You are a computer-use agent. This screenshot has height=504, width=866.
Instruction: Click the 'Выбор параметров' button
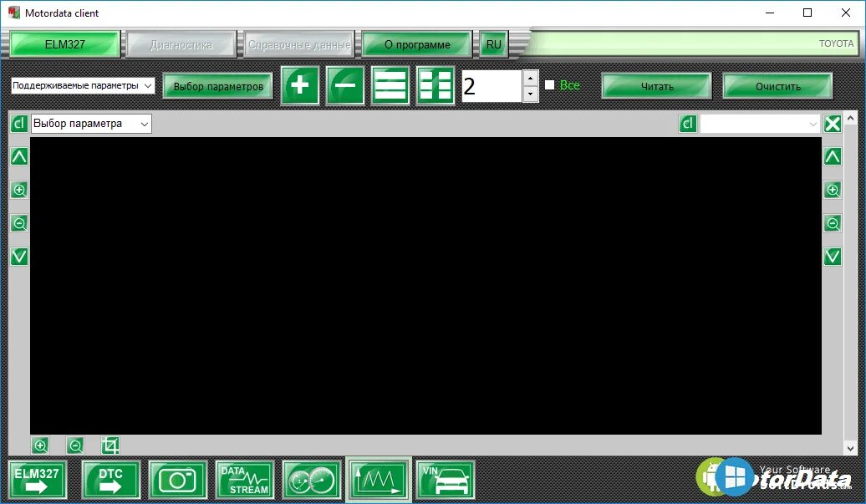click(x=218, y=86)
